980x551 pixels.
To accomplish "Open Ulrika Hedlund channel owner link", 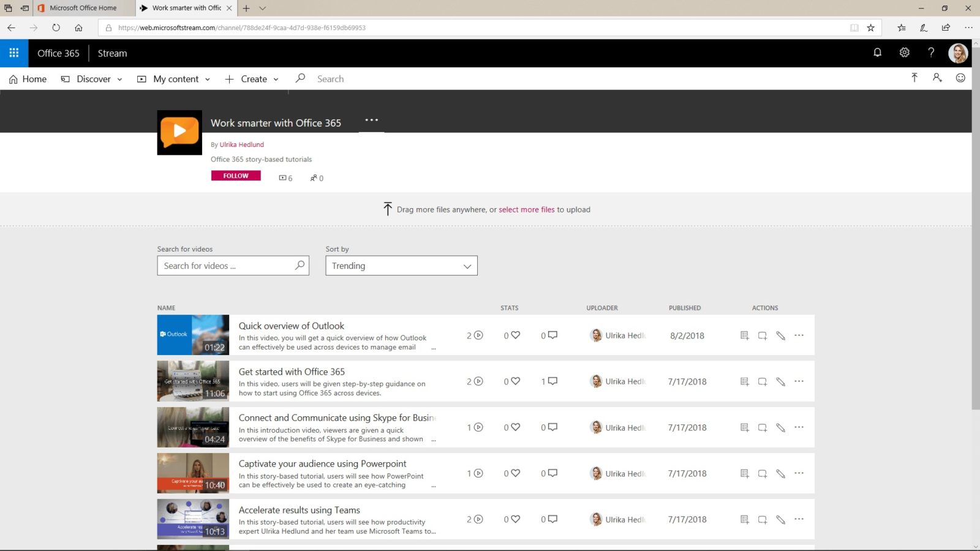I will [x=242, y=144].
